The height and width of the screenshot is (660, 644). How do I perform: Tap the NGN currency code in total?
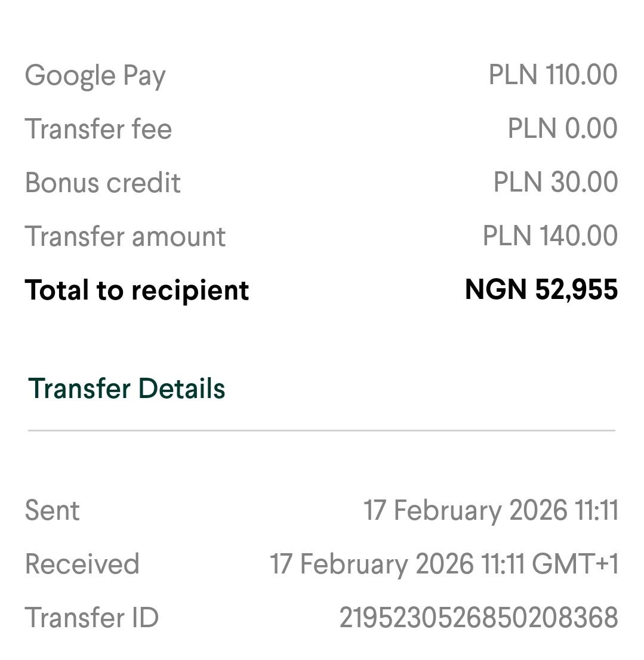coord(496,289)
